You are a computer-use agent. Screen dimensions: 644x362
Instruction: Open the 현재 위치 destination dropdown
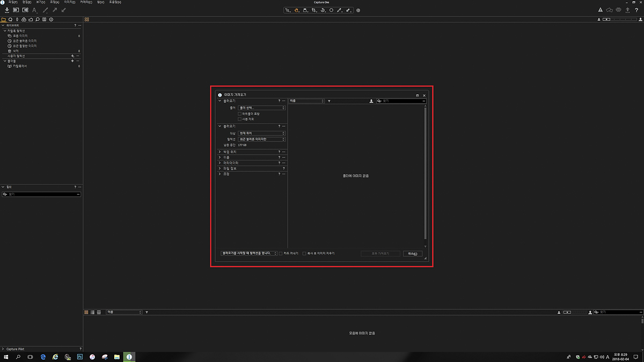[261, 133]
